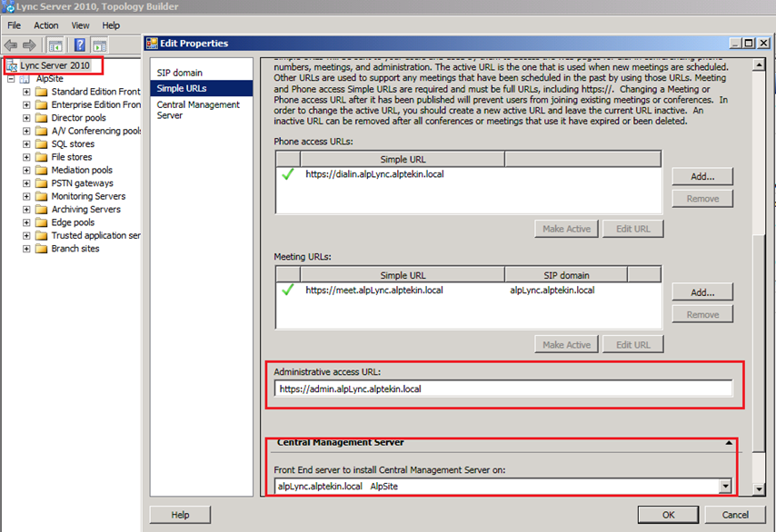Image resolution: width=776 pixels, height=532 pixels.
Task: Cancel the Edit Properties dialog
Action: click(735, 515)
